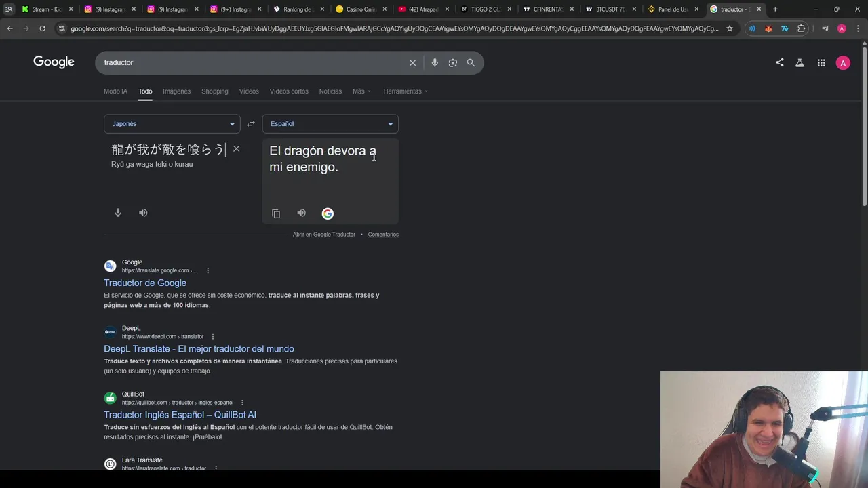
Task: Reload the current page
Action: (x=42, y=28)
